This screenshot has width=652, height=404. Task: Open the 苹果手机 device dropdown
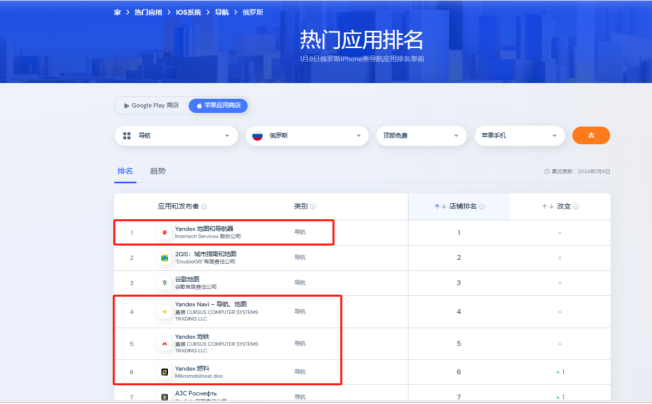(519, 136)
